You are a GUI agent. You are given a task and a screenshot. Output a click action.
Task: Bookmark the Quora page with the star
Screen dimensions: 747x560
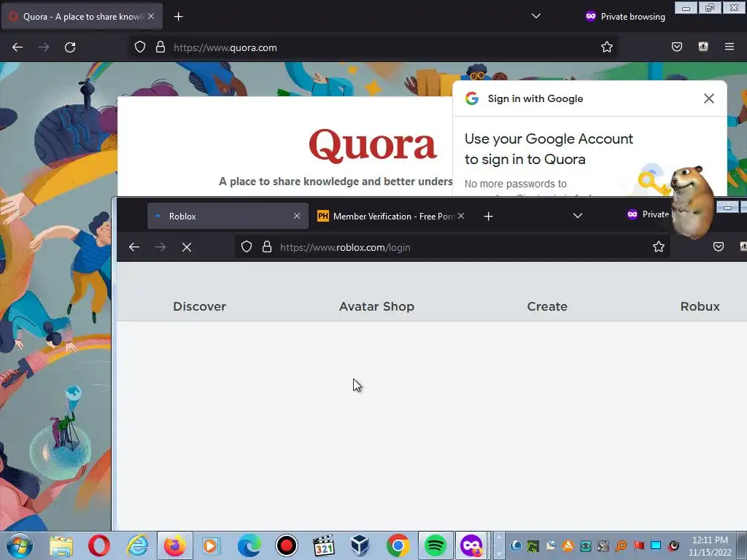[x=606, y=47]
